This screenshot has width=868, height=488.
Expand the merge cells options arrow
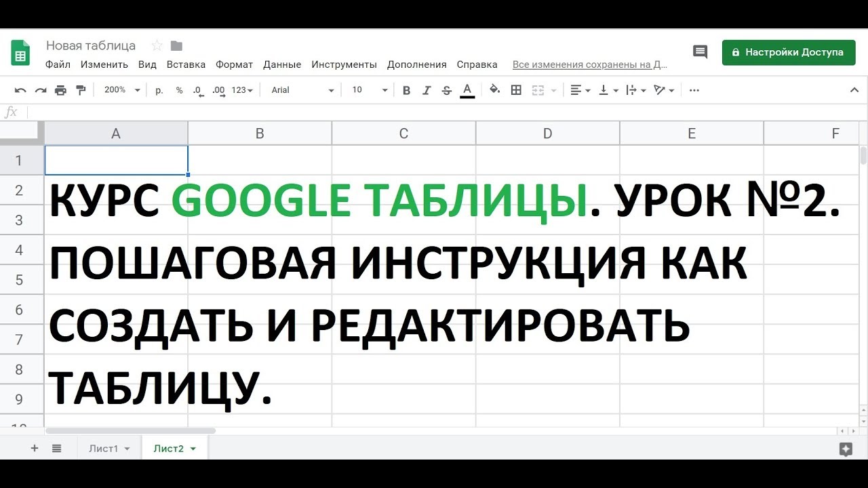553,90
